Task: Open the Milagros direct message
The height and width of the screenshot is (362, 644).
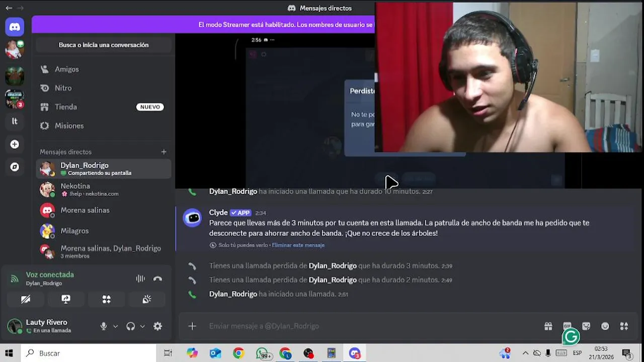Action: pyautogui.click(x=104, y=231)
